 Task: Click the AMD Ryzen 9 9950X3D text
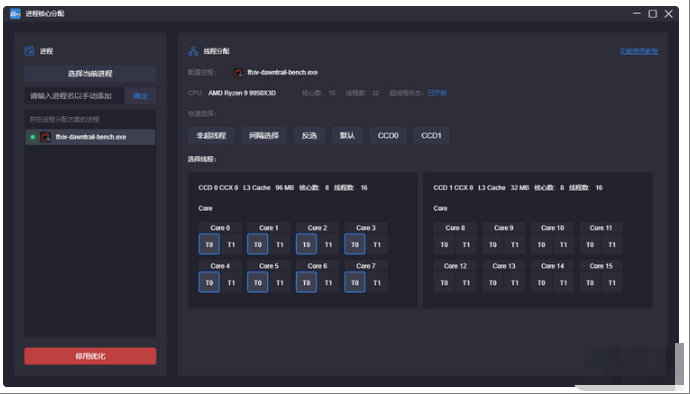242,93
